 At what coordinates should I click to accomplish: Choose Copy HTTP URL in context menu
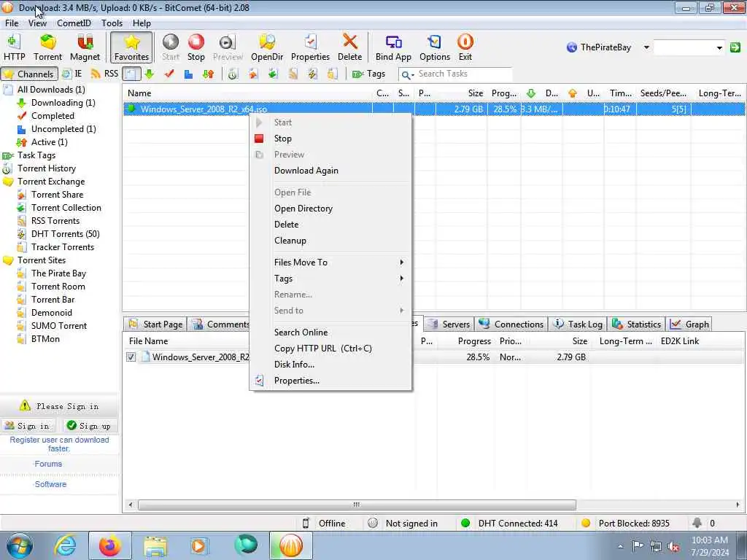point(330,349)
